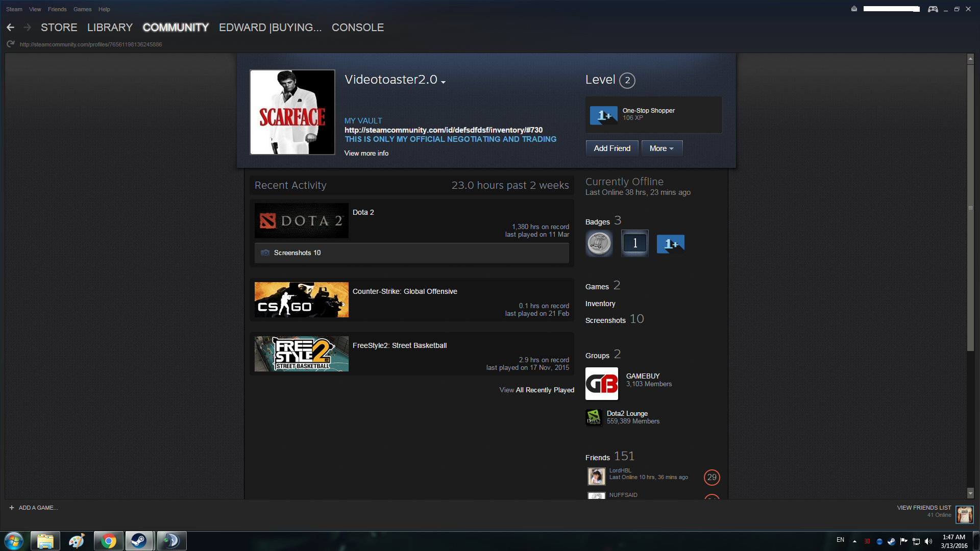
Task: Click the One-Stop Shopper badge icon
Action: pos(603,115)
